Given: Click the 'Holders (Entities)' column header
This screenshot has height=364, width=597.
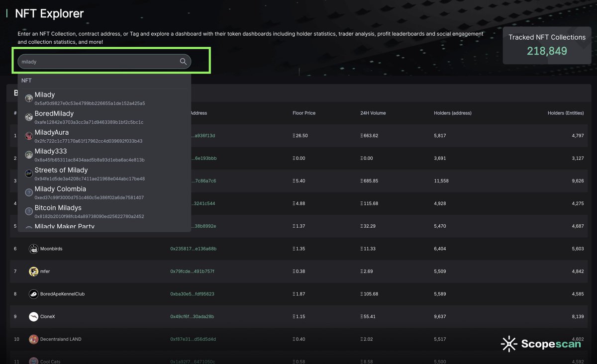Looking at the screenshot, I should 566,113.
